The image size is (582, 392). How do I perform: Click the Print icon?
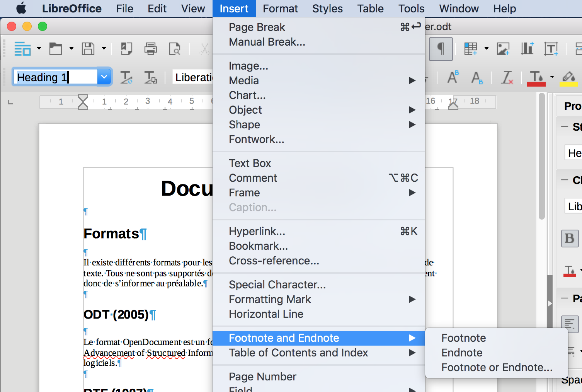coord(151,49)
